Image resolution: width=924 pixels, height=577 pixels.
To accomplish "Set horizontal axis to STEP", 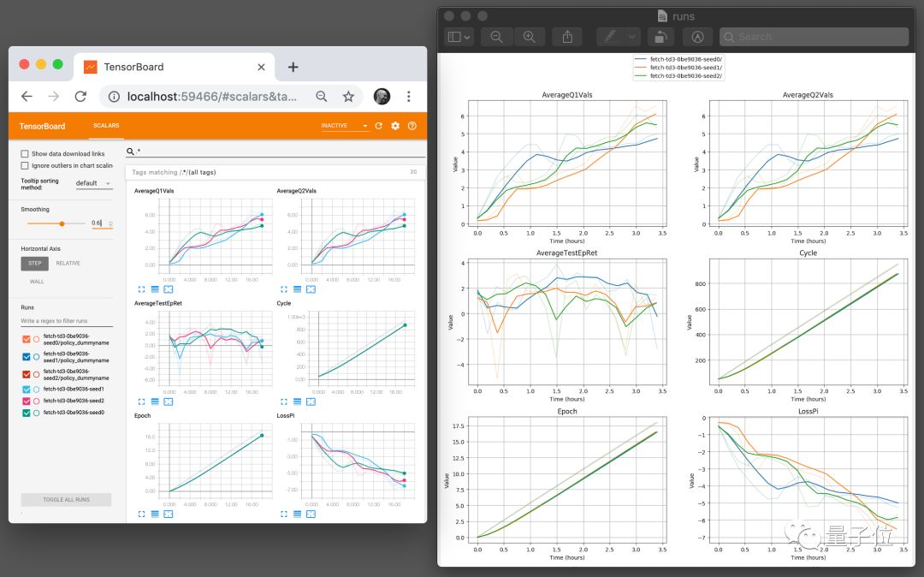I will (x=35, y=264).
